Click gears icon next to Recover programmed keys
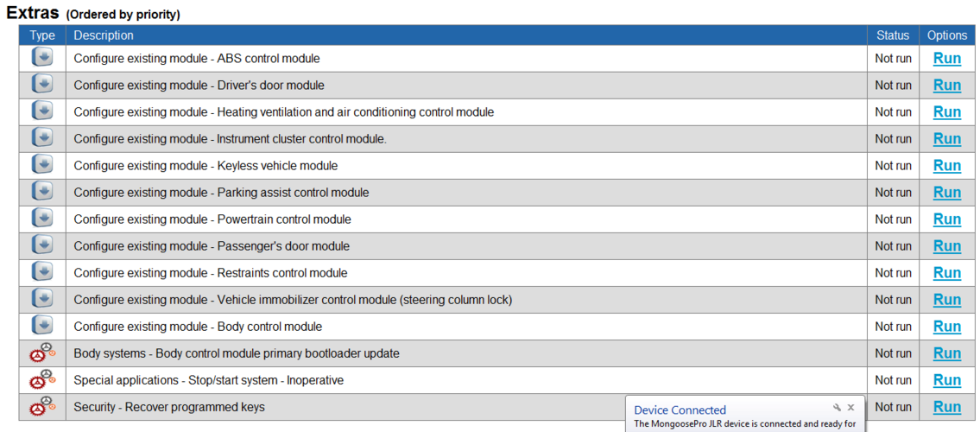This screenshot has width=980, height=432. tap(41, 407)
